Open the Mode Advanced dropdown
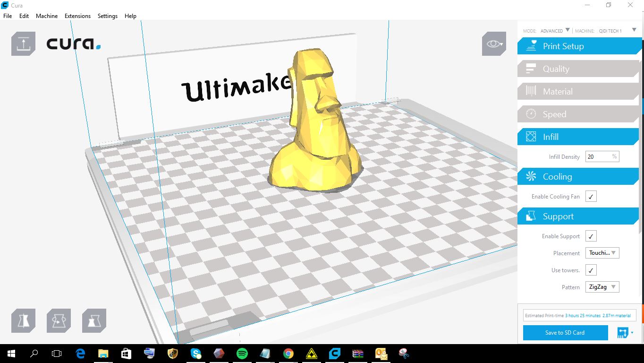The height and width of the screenshot is (363, 644). (x=555, y=31)
